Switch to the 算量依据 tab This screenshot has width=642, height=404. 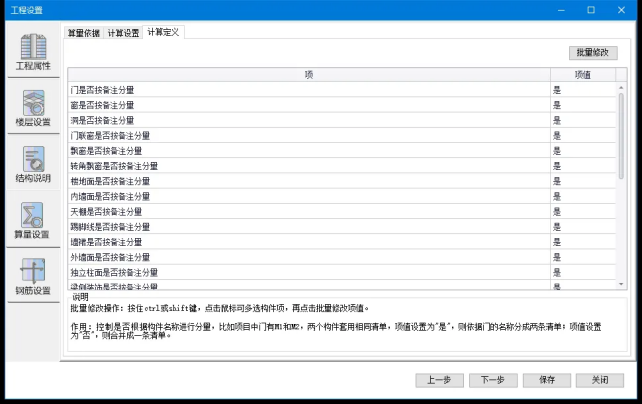(x=84, y=32)
